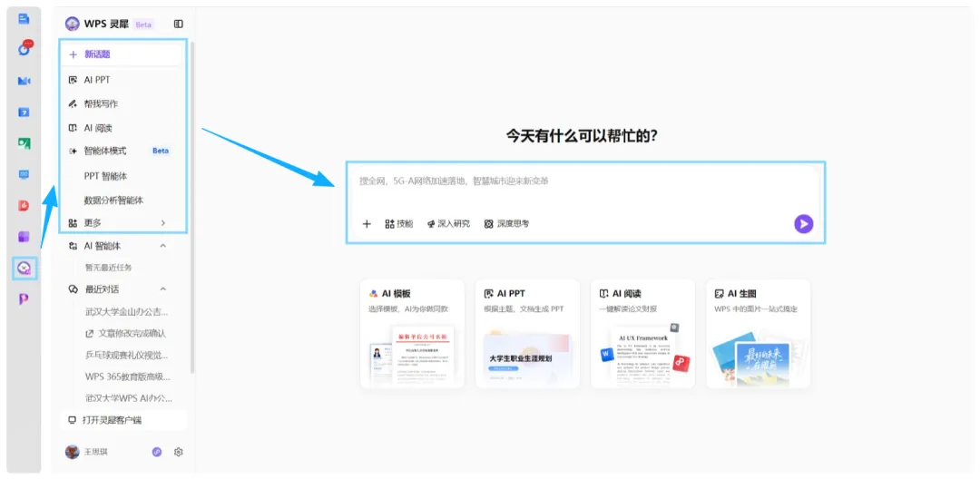Open 技能 skills in the prompt box
The height and width of the screenshot is (479, 980).
tap(399, 223)
